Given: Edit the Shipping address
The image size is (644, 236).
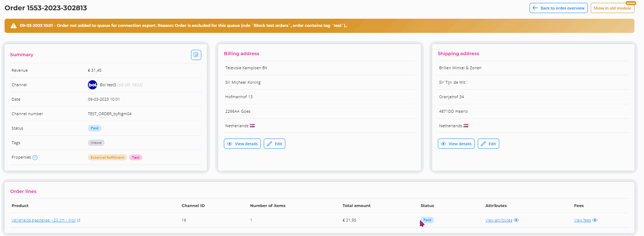Looking at the screenshot, I should (x=488, y=144).
